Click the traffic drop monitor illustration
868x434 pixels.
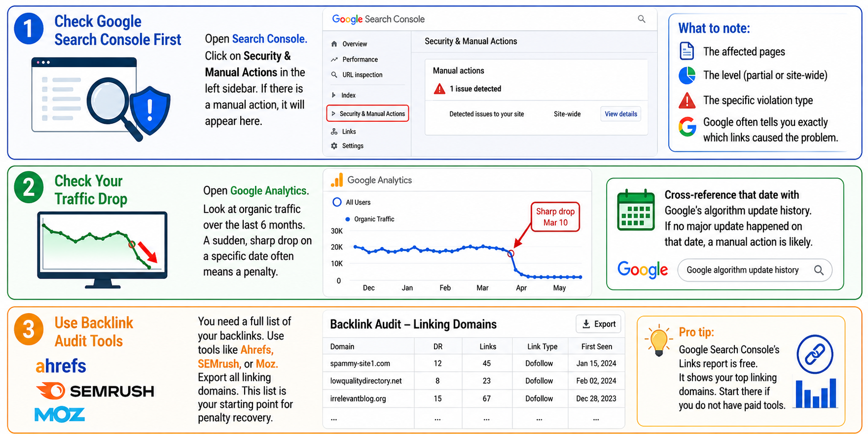[x=102, y=250]
